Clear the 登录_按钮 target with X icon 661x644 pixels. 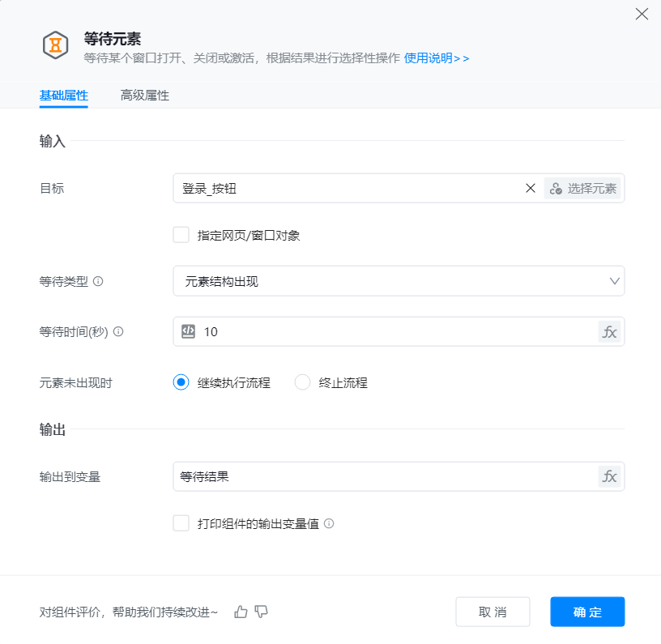[531, 189]
